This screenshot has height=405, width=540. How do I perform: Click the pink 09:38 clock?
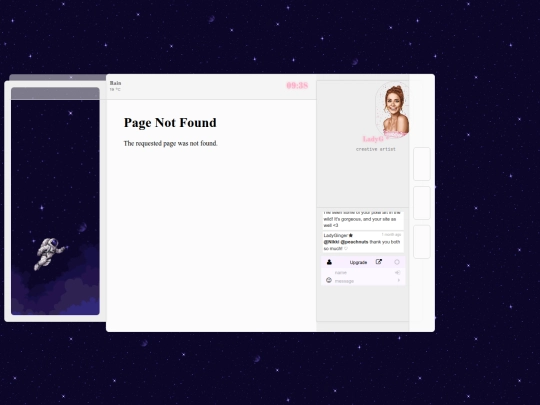pyautogui.click(x=297, y=85)
